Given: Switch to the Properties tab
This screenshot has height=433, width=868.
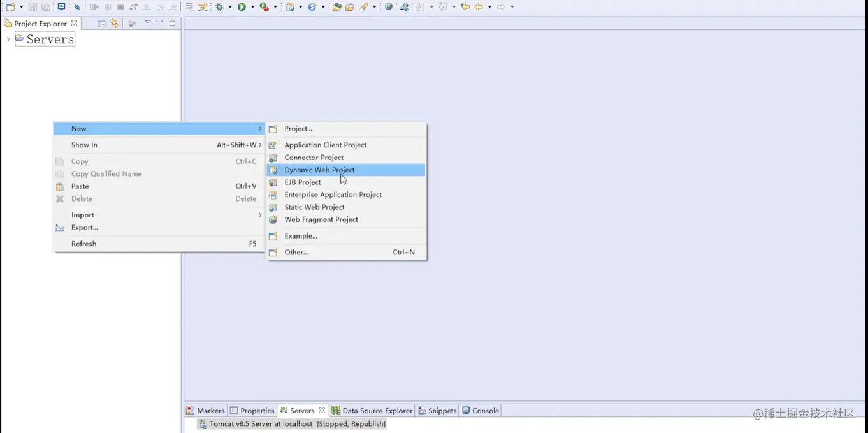Looking at the screenshot, I should tap(252, 411).
